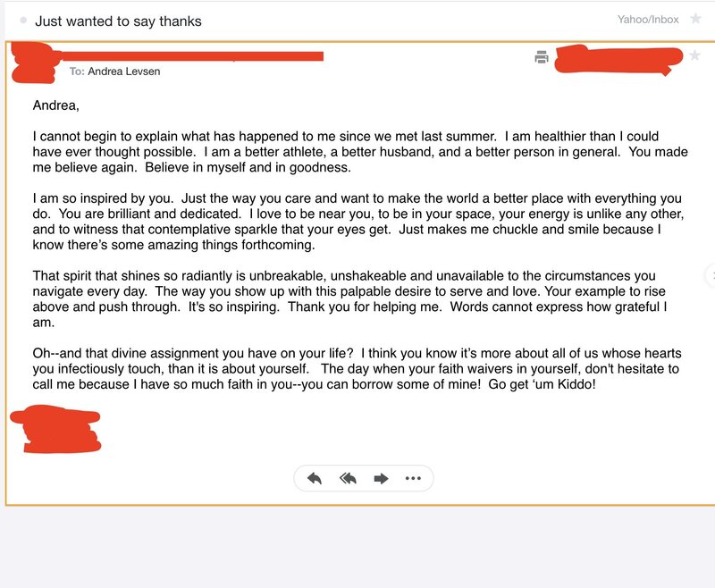Click recipient name Andrea Levsen
The height and width of the screenshot is (588, 715).
[x=124, y=71]
